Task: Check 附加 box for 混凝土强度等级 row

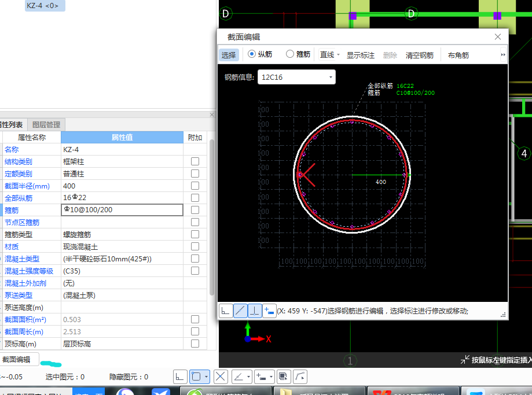Action: coord(195,271)
